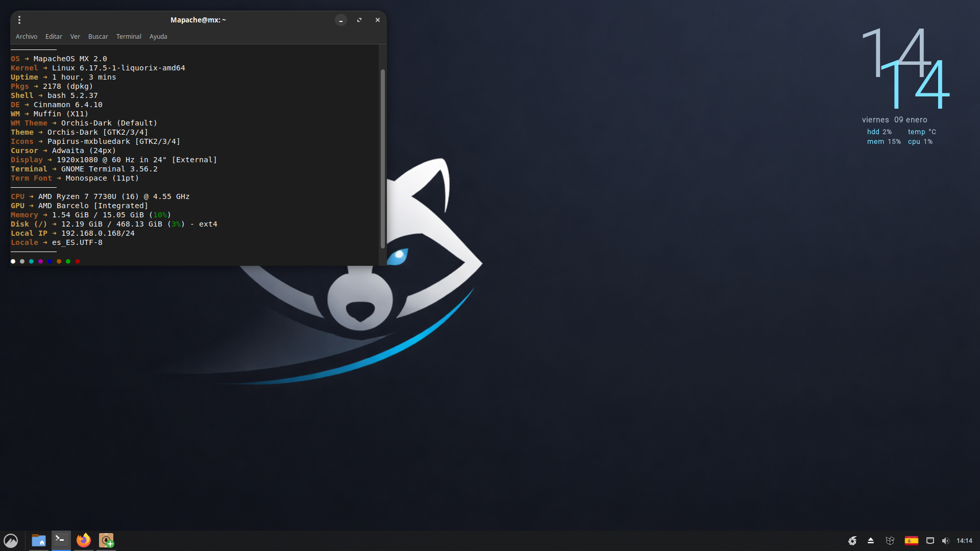Viewport: 980px width, 551px height.
Task: Click the text 'GNOME Terminal 3.56.2'
Action: point(109,169)
